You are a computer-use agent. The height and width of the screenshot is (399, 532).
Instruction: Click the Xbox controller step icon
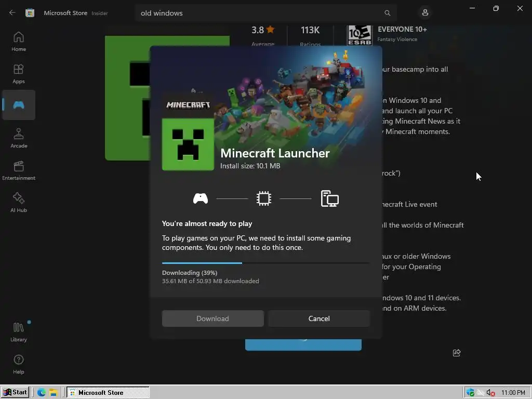click(x=201, y=198)
